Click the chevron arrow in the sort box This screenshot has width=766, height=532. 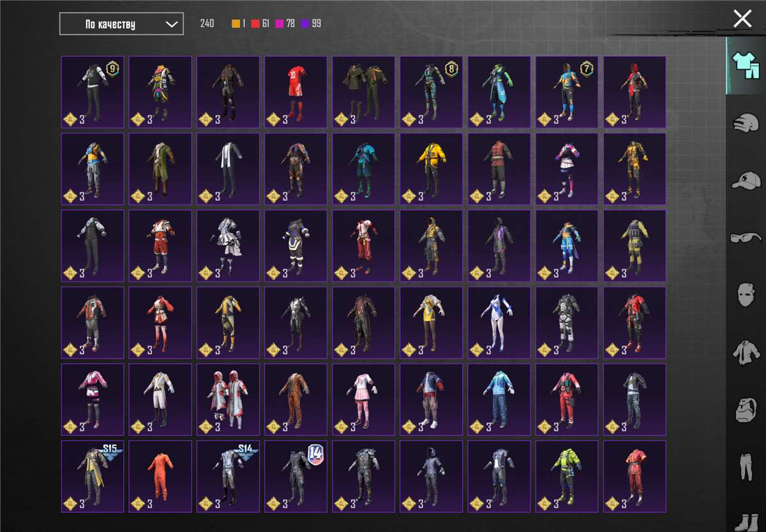(171, 24)
